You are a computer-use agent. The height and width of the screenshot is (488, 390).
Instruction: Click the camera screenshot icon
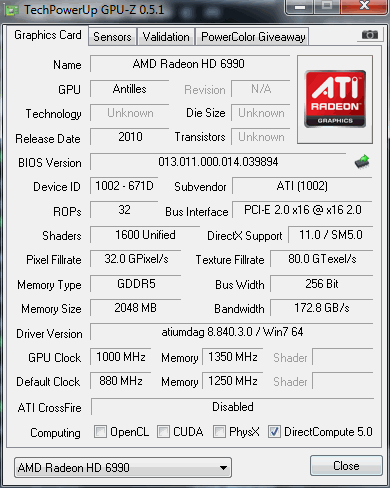(x=370, y=34)
